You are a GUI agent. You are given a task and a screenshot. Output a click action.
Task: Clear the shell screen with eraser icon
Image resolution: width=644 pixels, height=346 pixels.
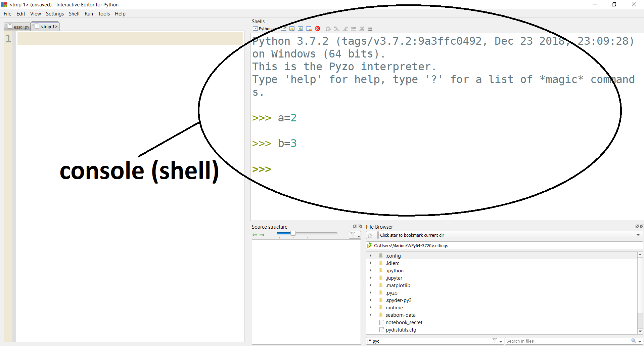(x=284, y=29)
